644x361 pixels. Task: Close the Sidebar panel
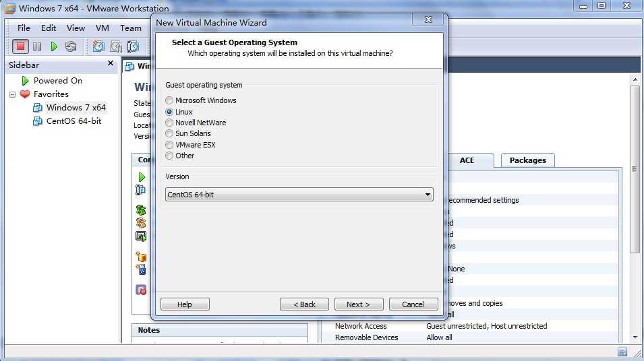point(110,63)
